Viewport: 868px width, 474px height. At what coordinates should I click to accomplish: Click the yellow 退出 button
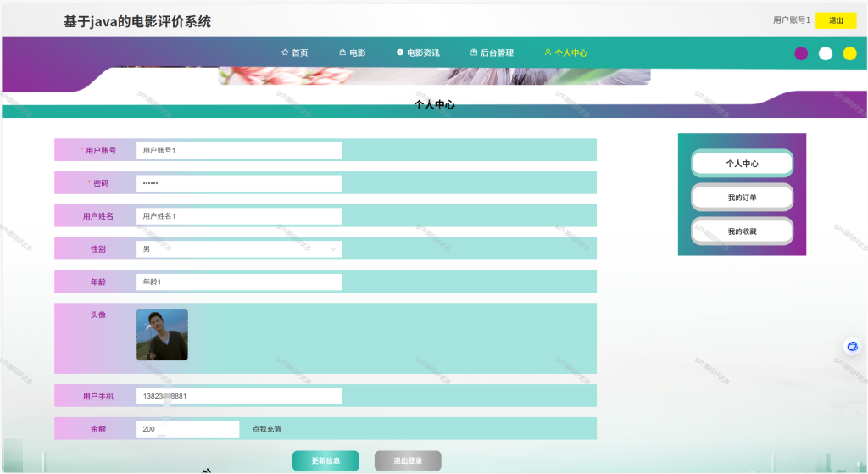[836, 20]
